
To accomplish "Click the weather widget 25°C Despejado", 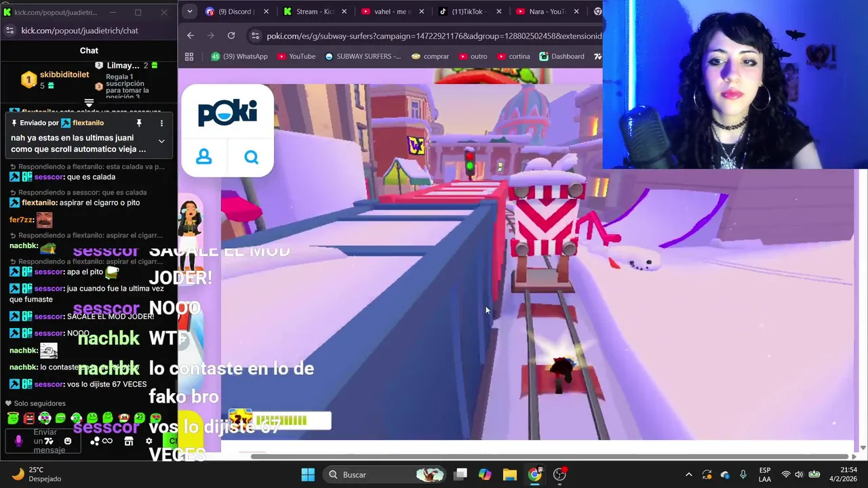I will (37, 474).
